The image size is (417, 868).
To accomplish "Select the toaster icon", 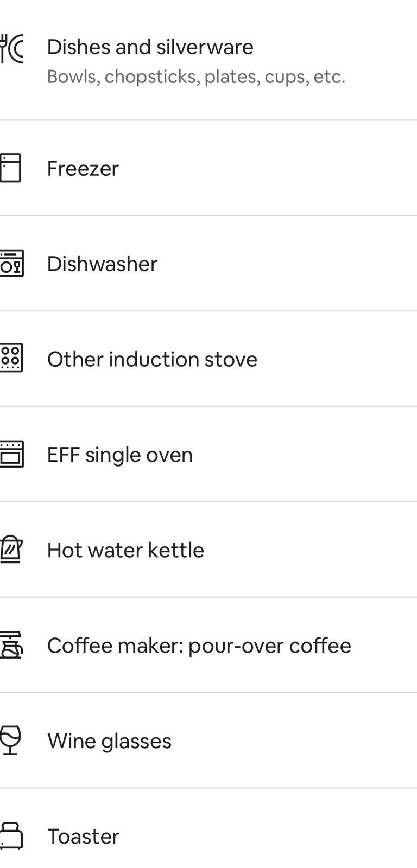I will pyautogui.click(x=11, y=835).
